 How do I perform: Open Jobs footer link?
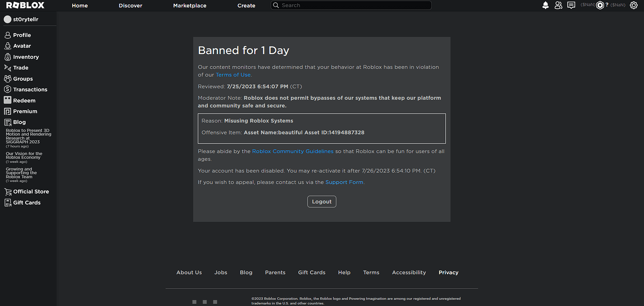pyautogui.click(x=221, y=272)
